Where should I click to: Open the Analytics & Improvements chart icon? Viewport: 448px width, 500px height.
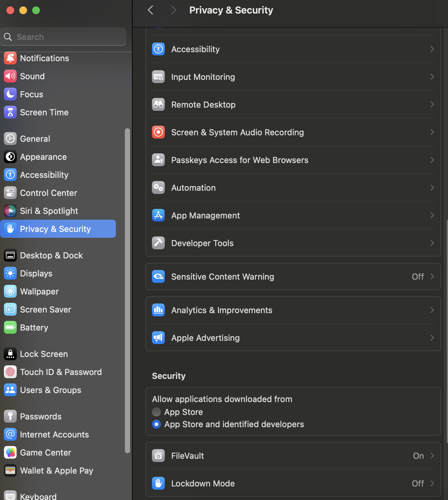point(158,310)
